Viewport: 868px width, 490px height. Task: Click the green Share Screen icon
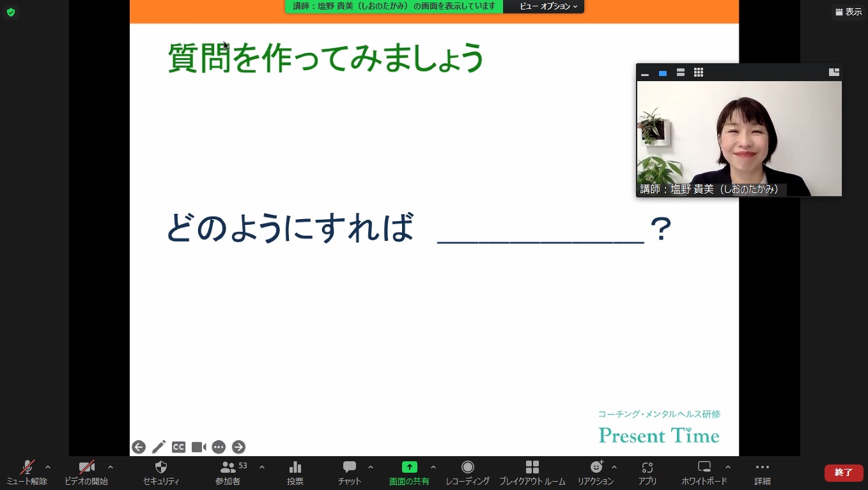click(x=409, y=468)
